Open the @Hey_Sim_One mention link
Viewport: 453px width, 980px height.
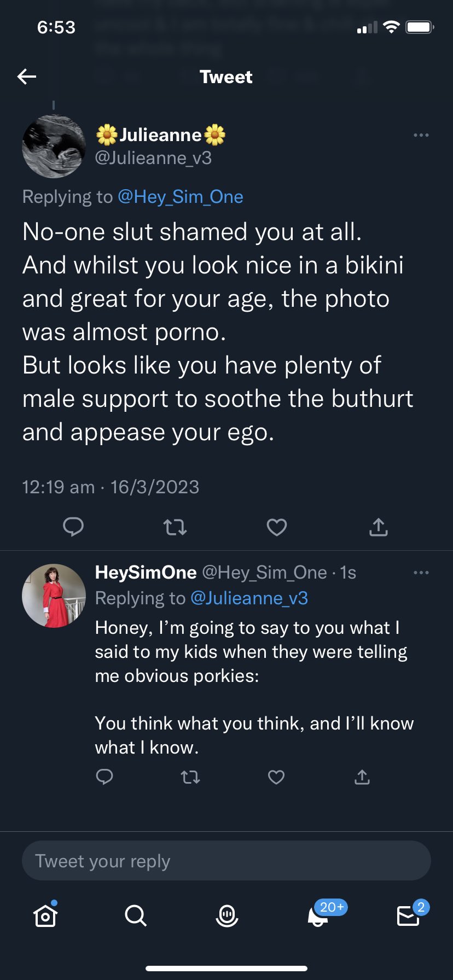point(181,197)
